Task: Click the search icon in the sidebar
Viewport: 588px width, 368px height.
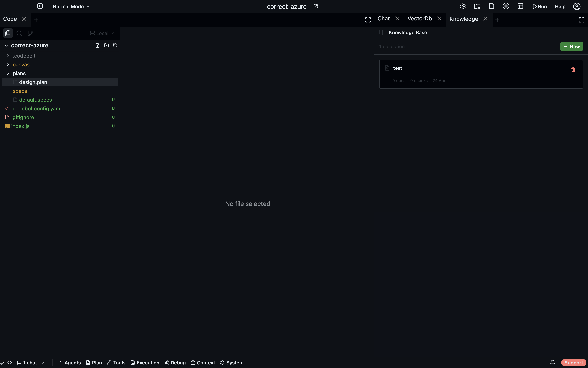Action: tap(19, 33)
